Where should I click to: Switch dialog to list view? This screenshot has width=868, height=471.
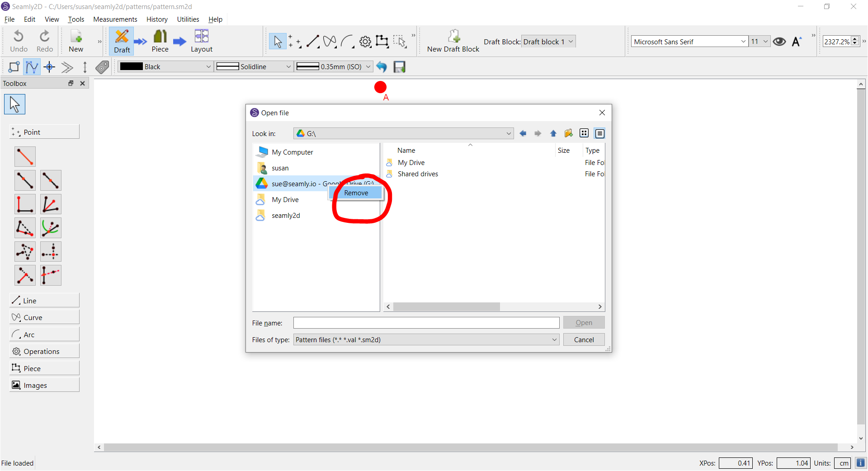[584, 133]
